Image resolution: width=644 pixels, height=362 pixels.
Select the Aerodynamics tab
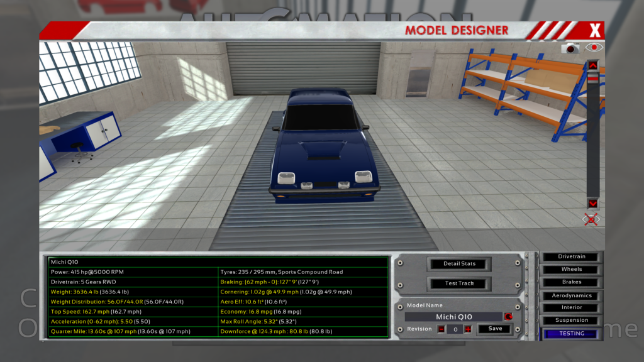(572, 295)
